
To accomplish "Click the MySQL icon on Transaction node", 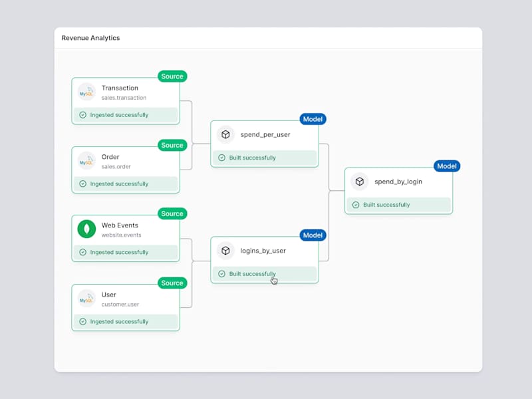I will (x=86, y=92).
